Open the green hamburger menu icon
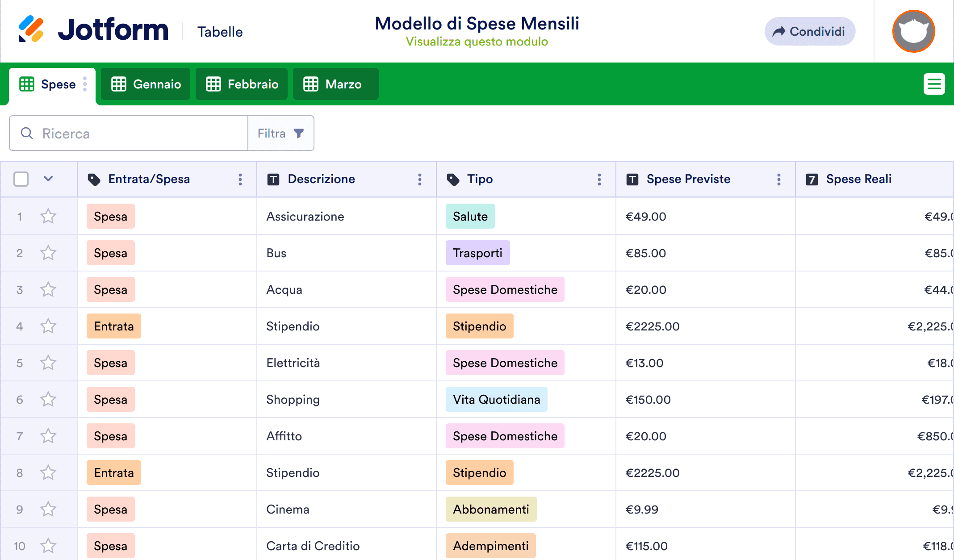 [x=934, y=84]
